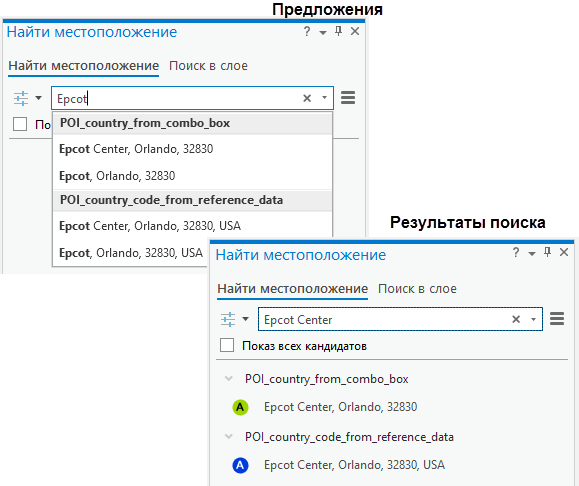This screenshot has height=486, width=579.
Task: Toggle the partially hidden checkbox in upper pane
Action: [x=20, y=124]
